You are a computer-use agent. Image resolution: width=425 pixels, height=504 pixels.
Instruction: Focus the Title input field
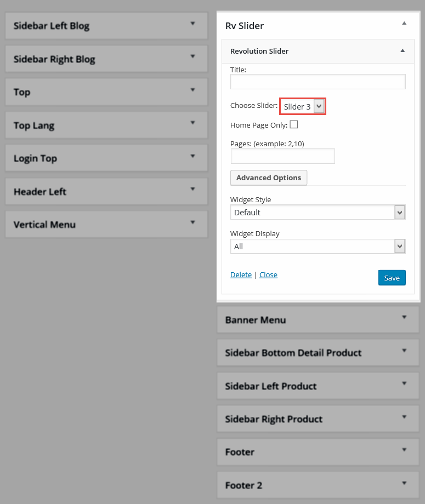pyautogui.click(x=318, y=82)
